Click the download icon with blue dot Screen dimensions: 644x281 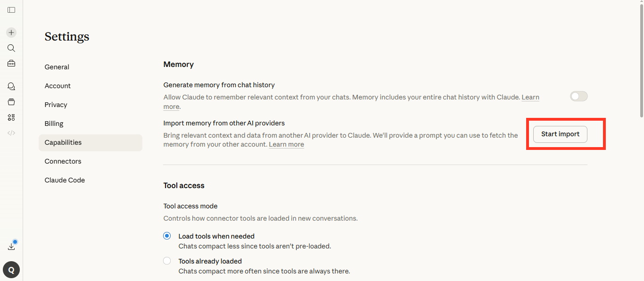click(12, 247)
